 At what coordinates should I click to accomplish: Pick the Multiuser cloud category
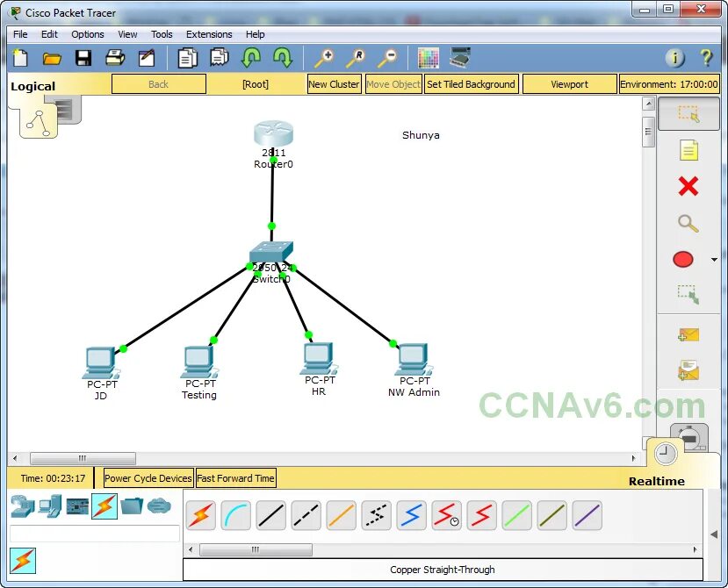click(159, 506)
